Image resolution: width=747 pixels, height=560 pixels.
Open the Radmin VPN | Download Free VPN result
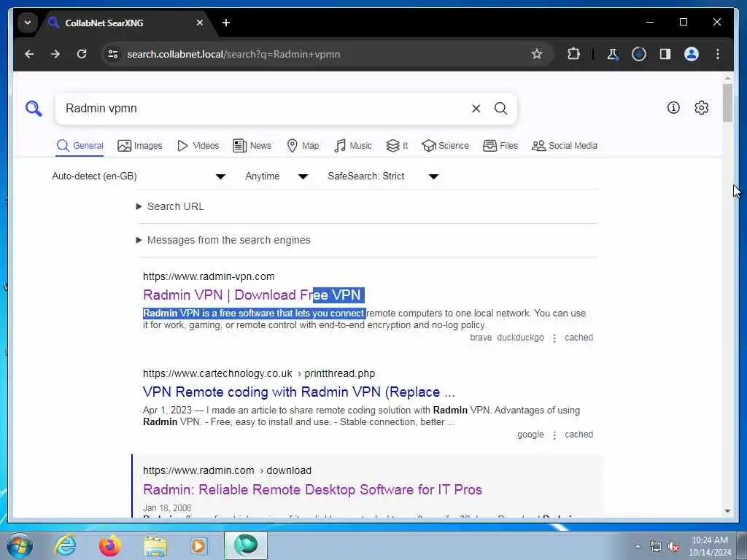tap(253, 295)
